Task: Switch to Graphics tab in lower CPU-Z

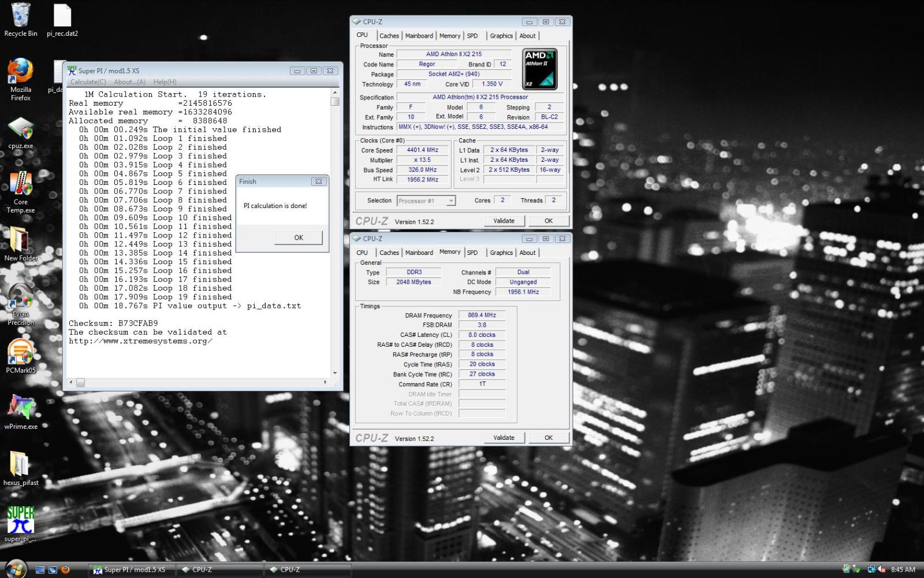Action: pos(501,253)
